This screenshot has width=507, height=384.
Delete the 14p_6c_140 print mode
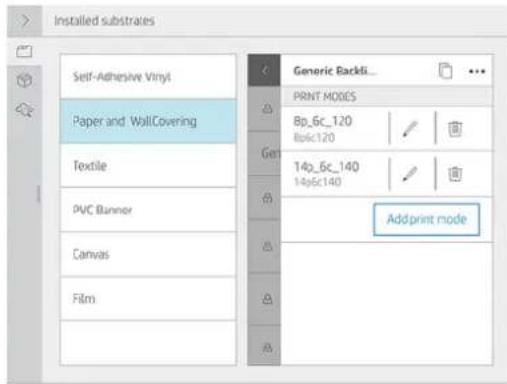(455, 174)
